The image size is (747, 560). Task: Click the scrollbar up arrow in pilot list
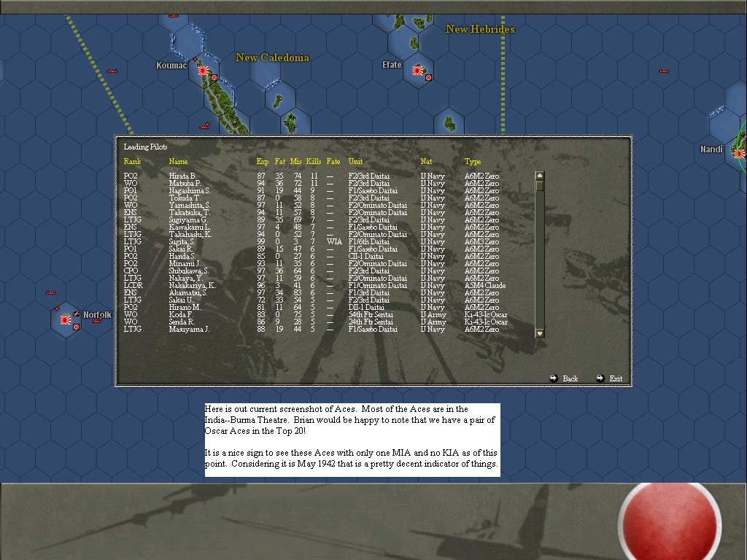(x=540, y=176)
